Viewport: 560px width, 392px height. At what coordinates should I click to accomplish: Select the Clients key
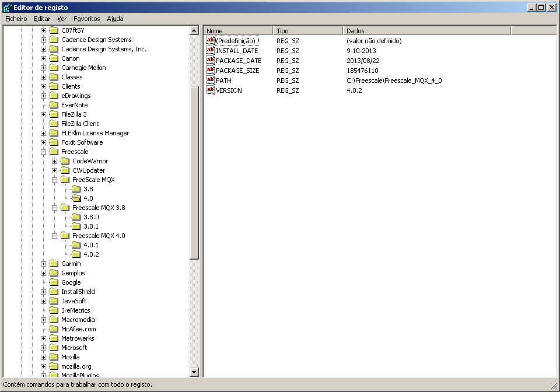(x=71, y=86)
